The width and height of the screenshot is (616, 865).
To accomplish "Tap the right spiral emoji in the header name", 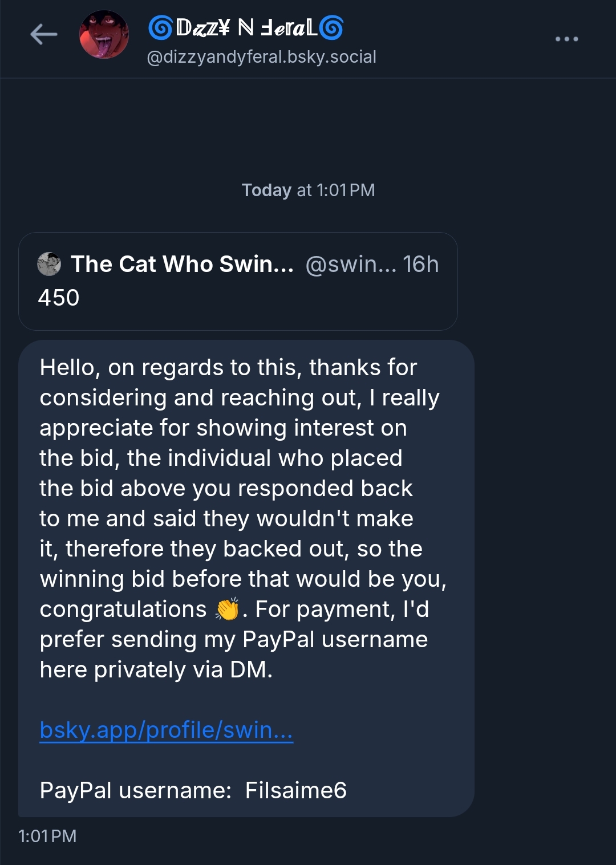I will (x=331, y=27).
